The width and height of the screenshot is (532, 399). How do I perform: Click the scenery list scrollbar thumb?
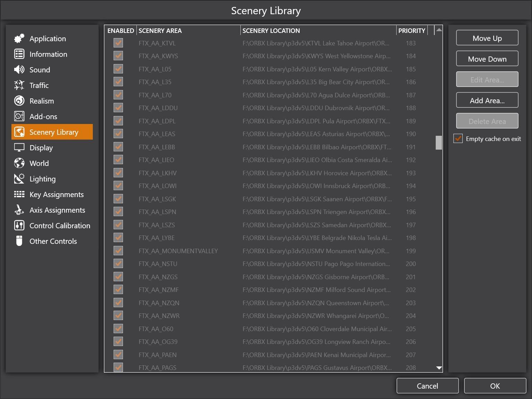(439, 142)
